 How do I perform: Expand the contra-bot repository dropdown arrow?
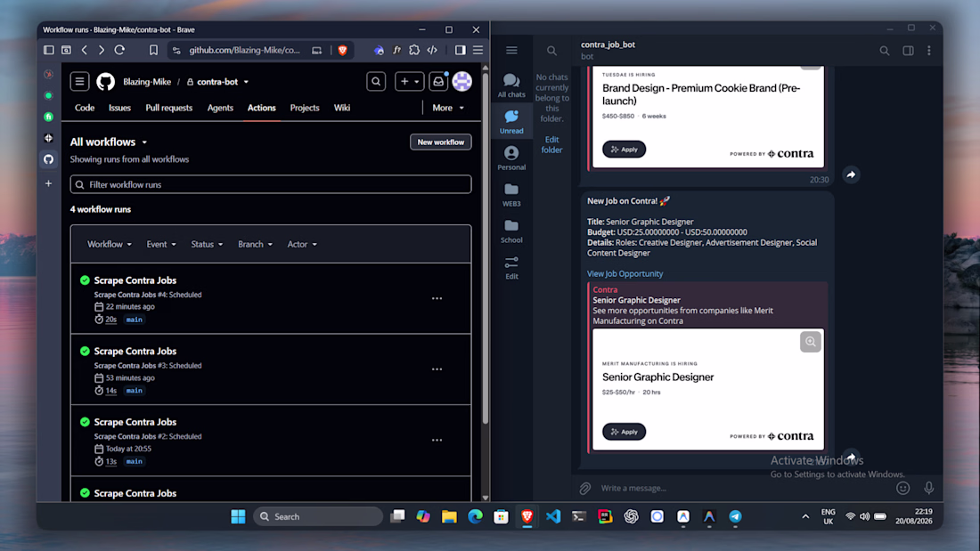tap(246, 82)
